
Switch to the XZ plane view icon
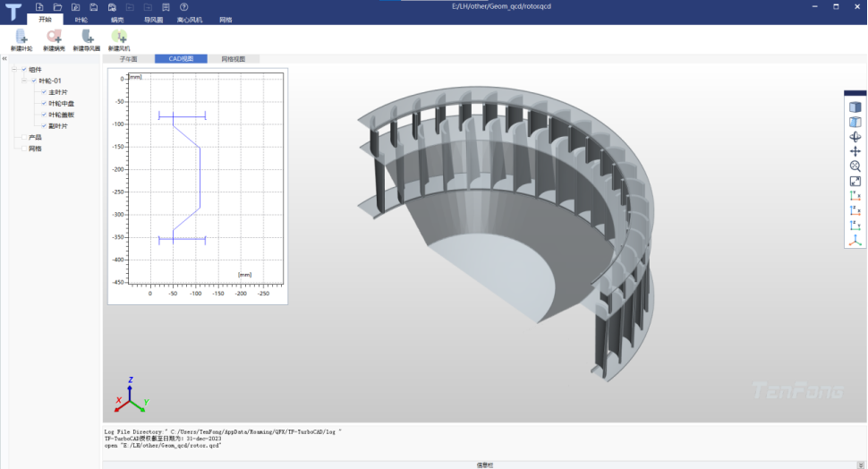tap(855, 210)
